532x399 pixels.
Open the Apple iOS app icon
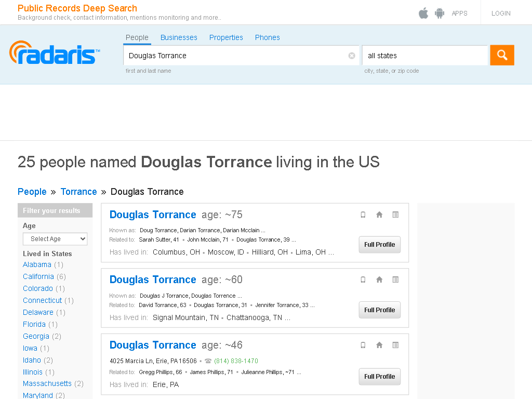[x=423, y=13]
